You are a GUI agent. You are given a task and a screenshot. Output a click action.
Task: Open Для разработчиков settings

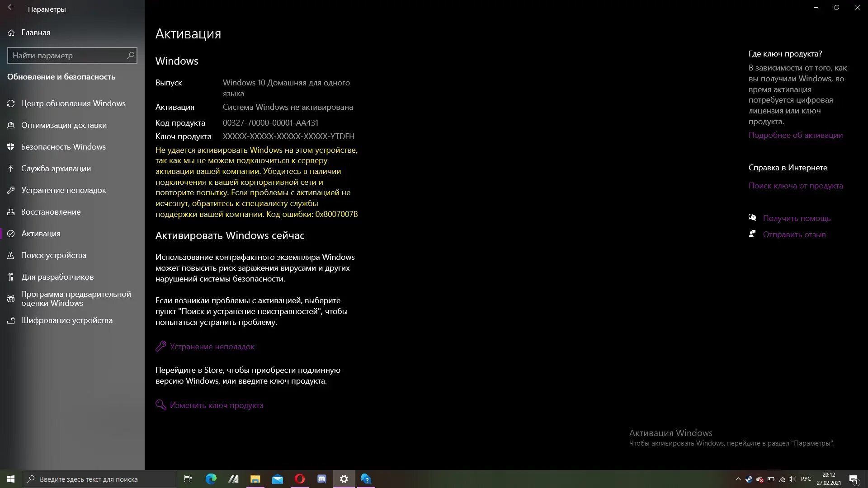pos(57,277)
